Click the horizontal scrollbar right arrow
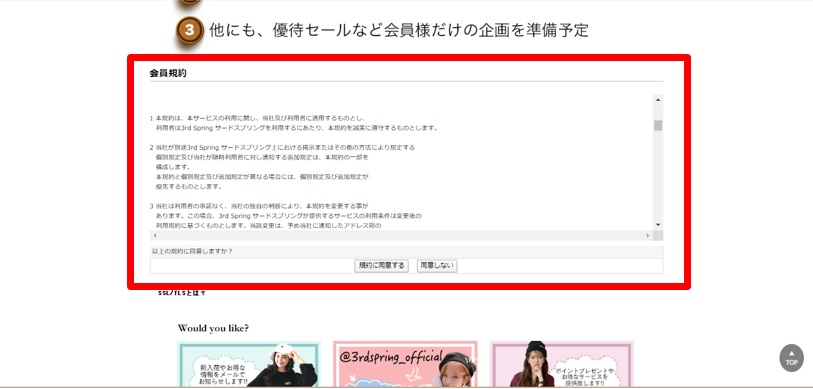The width and height of the screenshot is (813, 389). pyautogui.click(x=648, y=235)
